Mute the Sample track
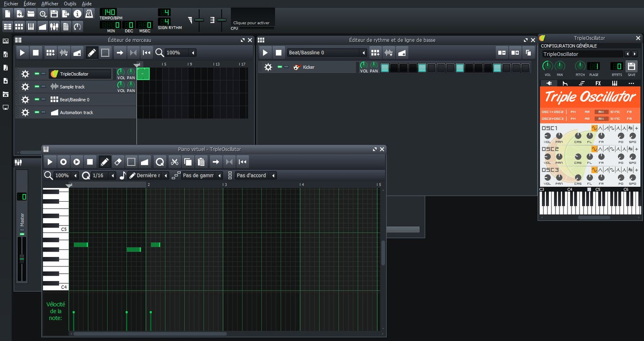The width and height of the screenshot is (644, 341). (37, 87)
